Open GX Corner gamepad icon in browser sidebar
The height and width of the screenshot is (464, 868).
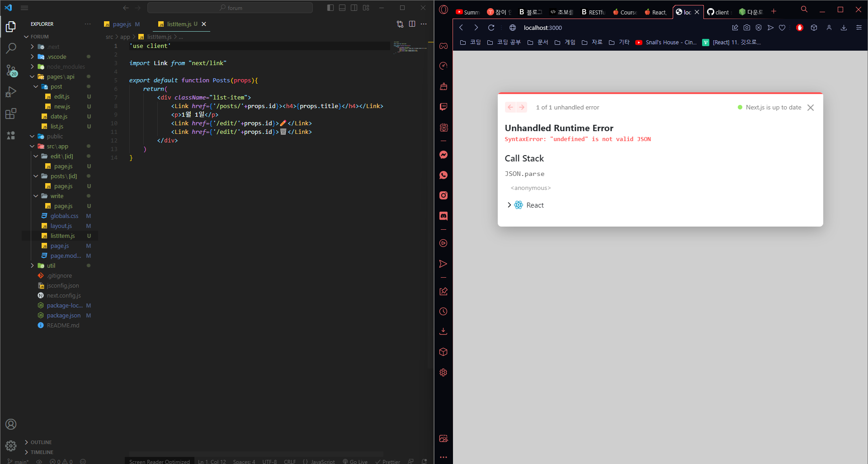pos(443,46)
